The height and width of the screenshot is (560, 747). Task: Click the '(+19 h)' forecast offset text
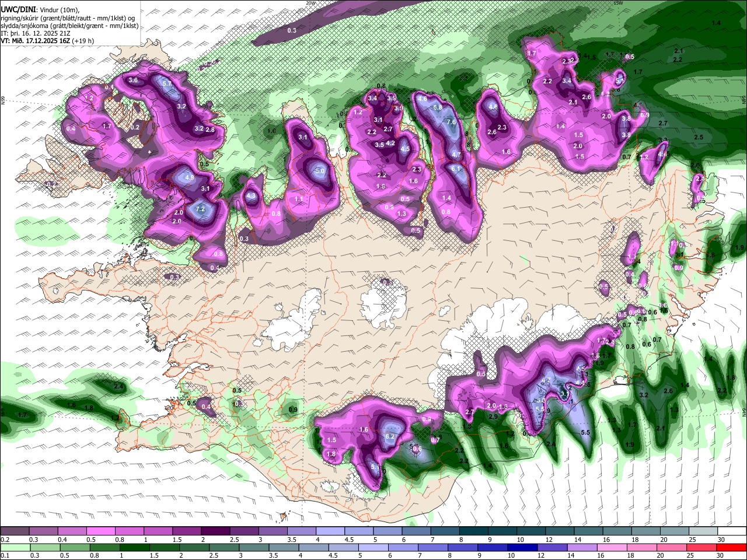(x=83, y=41)
